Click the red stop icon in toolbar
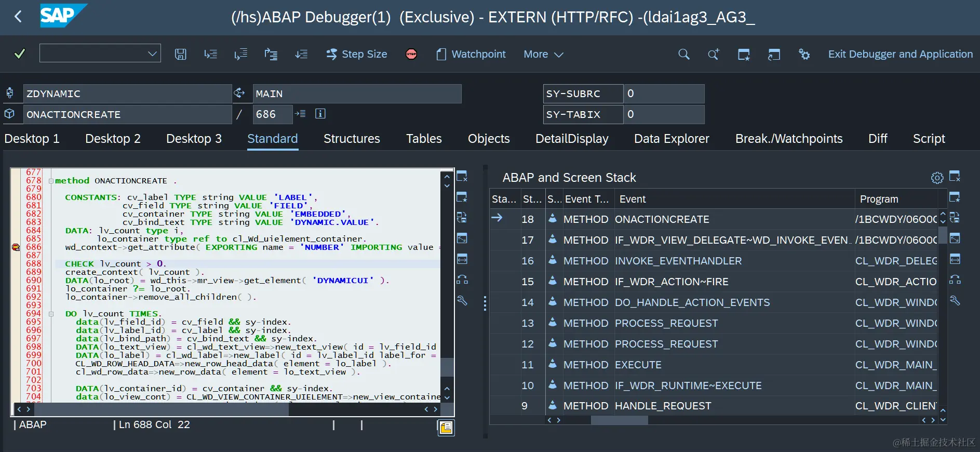 [x=411, y=54]
